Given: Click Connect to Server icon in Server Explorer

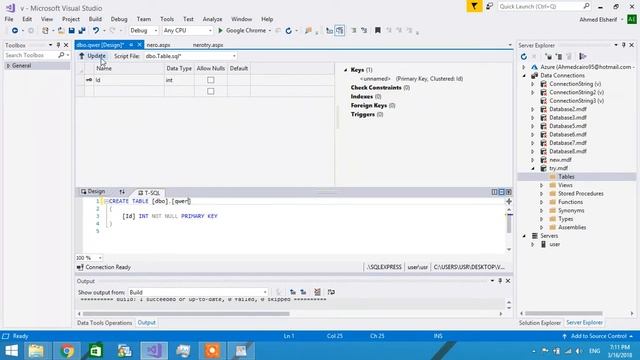Looking at the screenshot, I should tap(559, 56).
